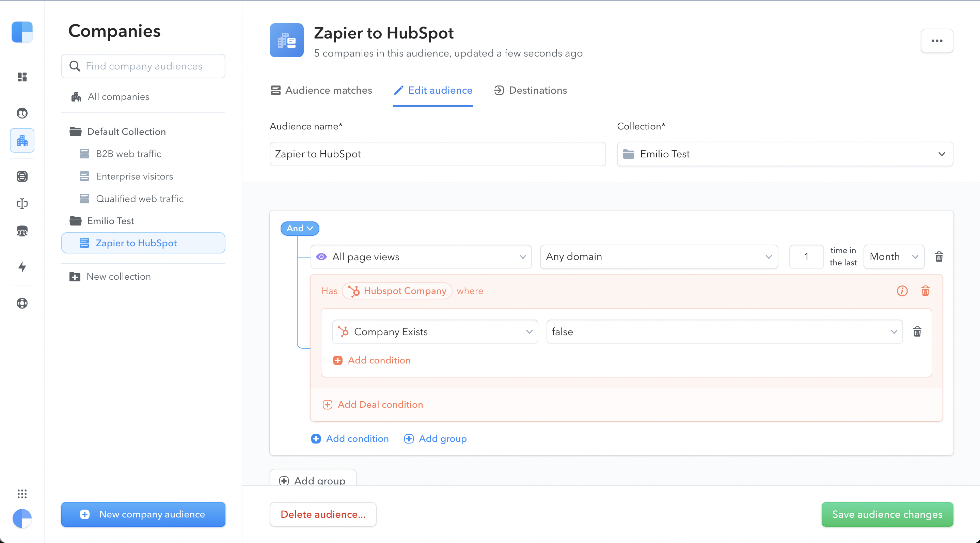The width and height of the screenshot is (980, 543).
Task: Open the three-dot more options menu
Action: coord(937,41)
